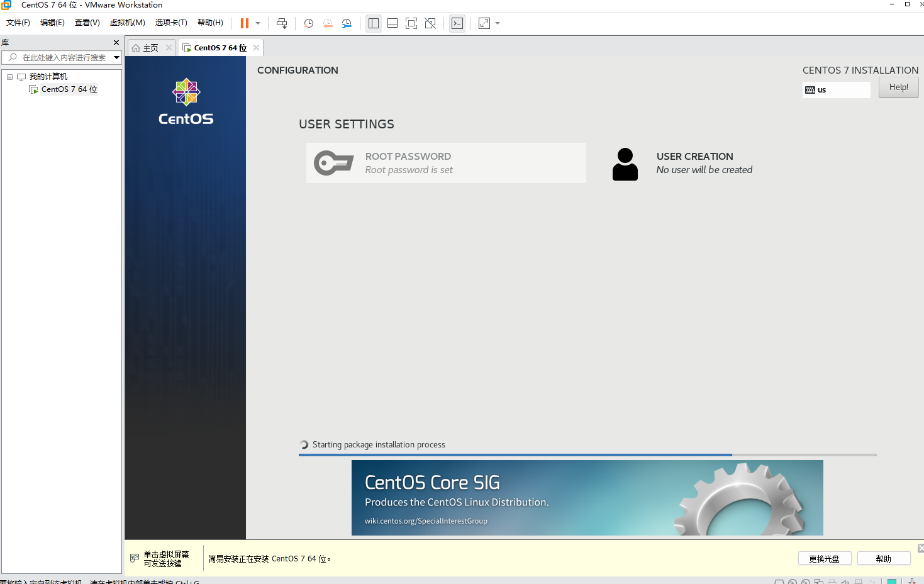Close the 主页 tab
Viewport: 924px width, 584px height.
coord(169,48)
